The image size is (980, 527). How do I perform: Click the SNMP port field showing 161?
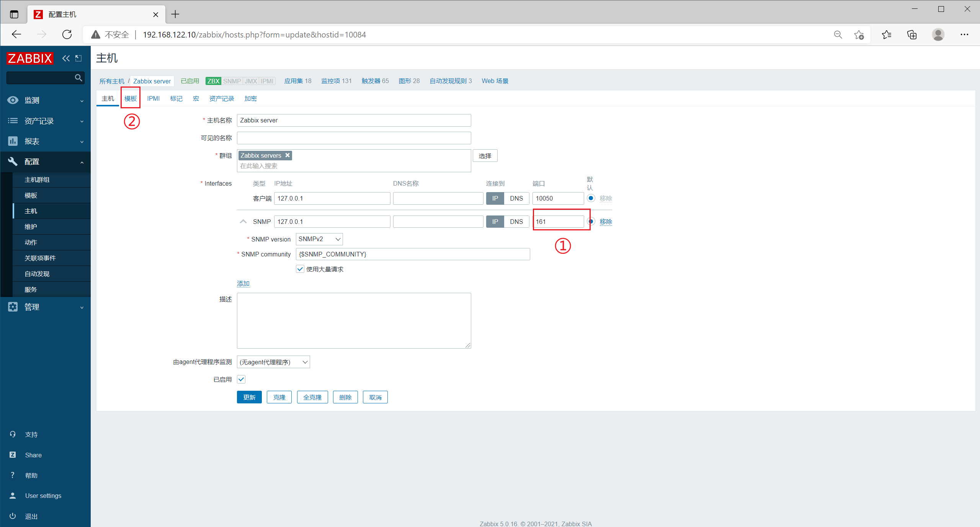(x=558, y=222)
